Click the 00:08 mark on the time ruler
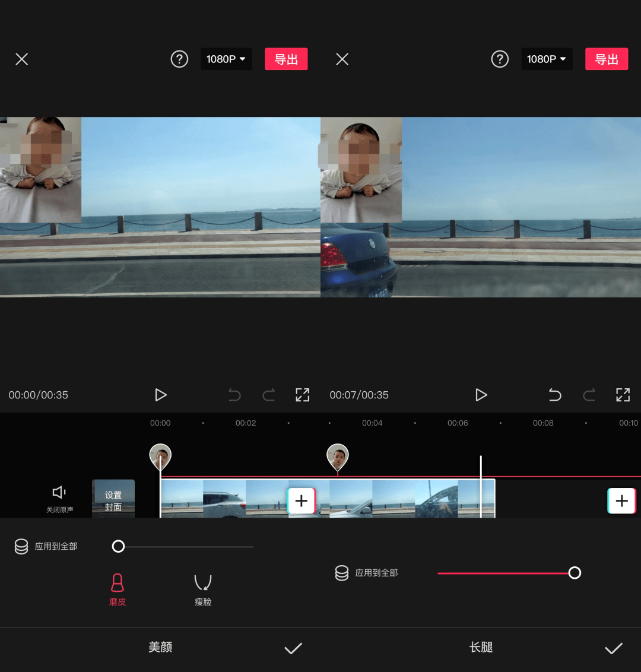641x672 pixels. click(x=543, y=423)
